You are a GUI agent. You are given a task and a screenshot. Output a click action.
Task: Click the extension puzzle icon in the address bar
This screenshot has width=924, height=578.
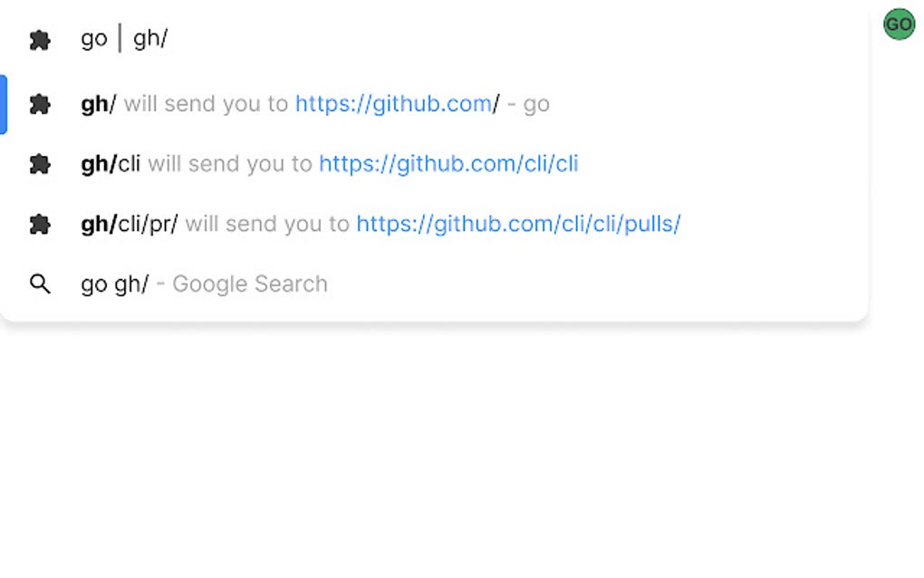coord(40,40)
